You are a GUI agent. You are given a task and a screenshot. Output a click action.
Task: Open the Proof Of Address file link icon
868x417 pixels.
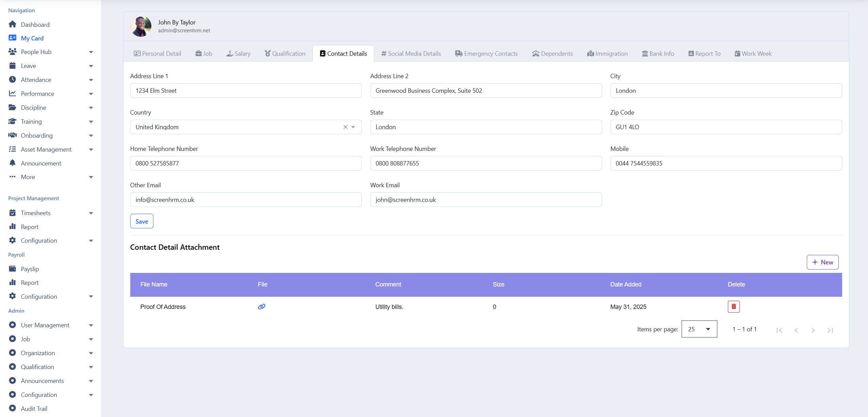(x=261, y=307)
